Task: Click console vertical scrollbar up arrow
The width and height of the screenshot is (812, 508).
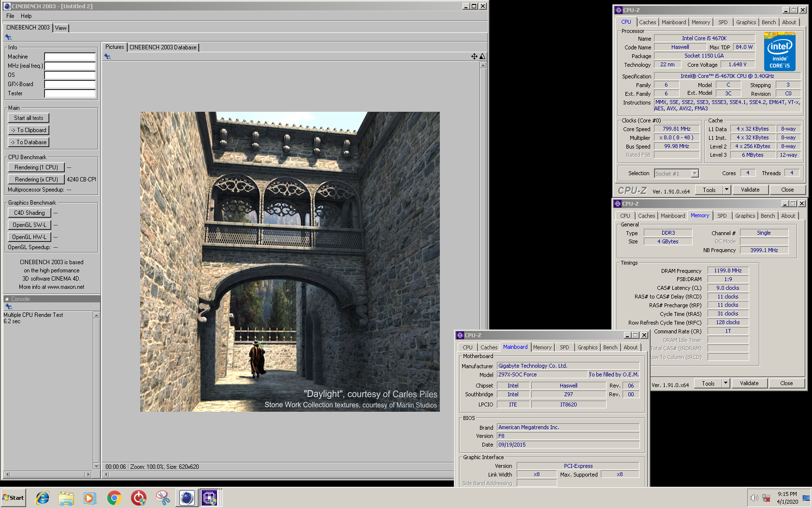Action: coord(96,315)
